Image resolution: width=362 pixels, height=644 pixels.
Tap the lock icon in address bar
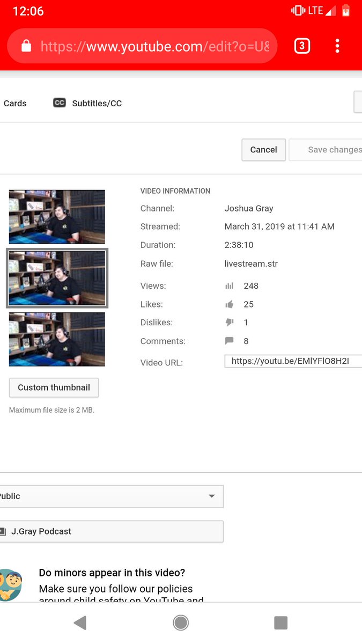[x=26, y=47]
